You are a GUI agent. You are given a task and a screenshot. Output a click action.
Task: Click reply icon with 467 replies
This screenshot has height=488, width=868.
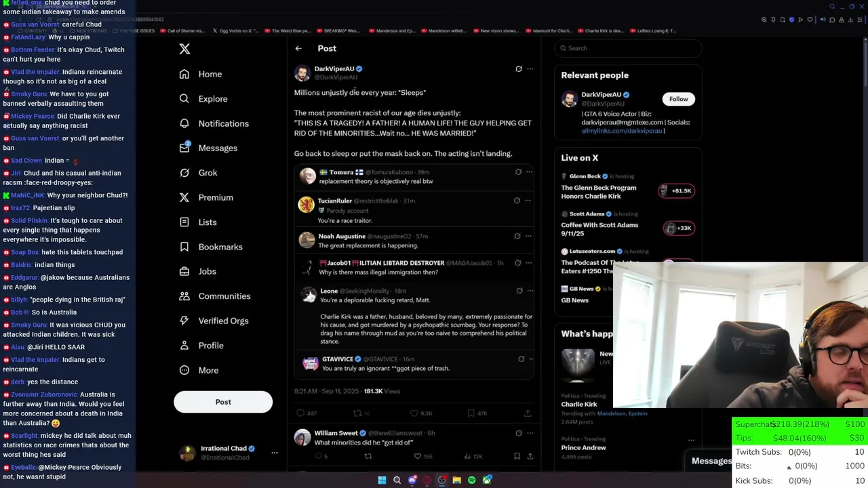301,413
